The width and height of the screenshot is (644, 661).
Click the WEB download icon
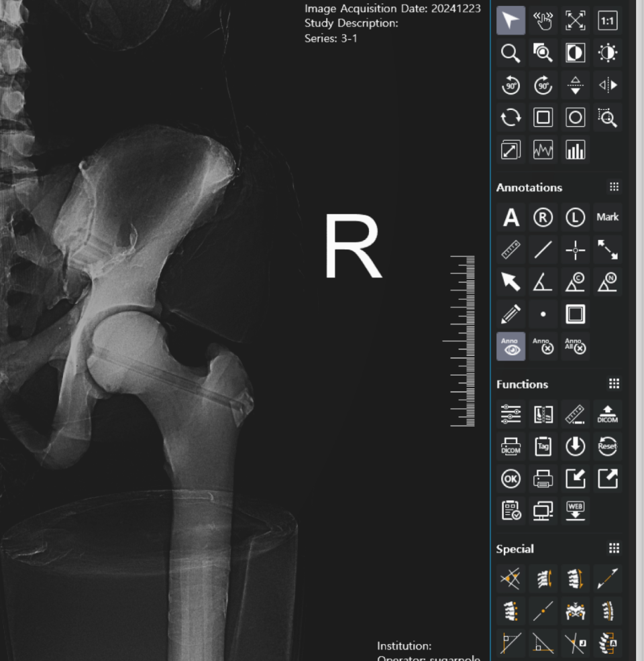576,511
